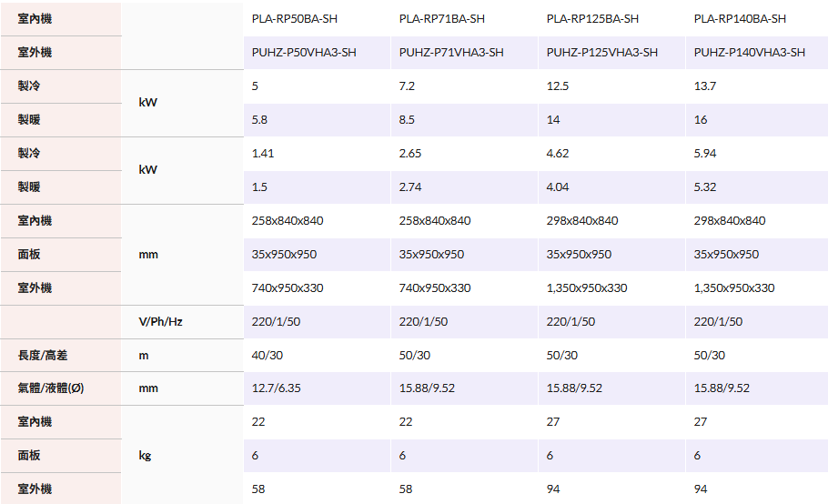
Task: Select the 2.74 heating power value
Action: point(410,187)
